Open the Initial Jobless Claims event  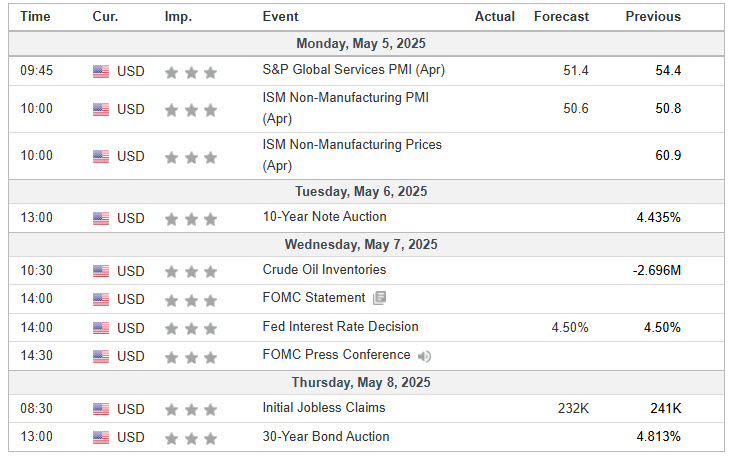[x=324, y=408]
